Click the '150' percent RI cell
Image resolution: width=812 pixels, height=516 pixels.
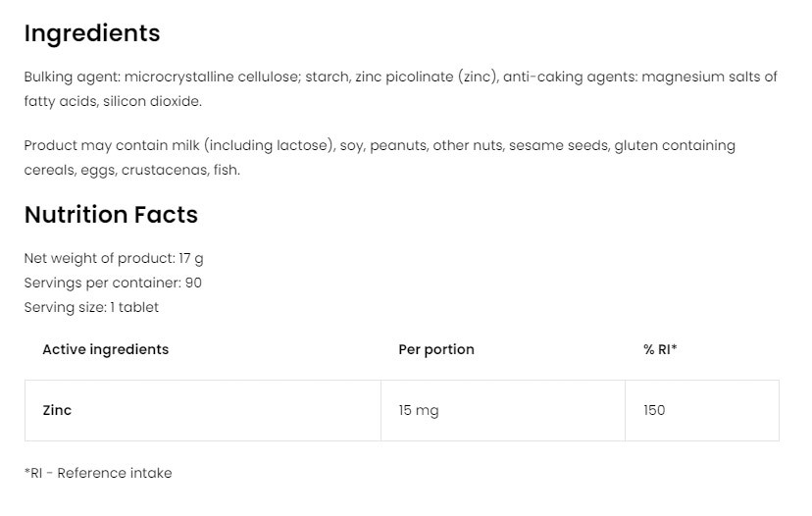point(654,410)
